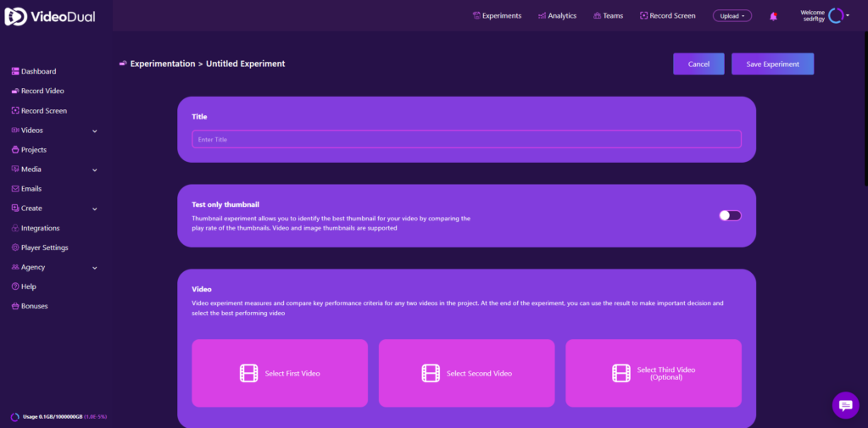Click the page vertical scrollbar
This screenshot has width=868, height=428.
[x=865, y=108]
